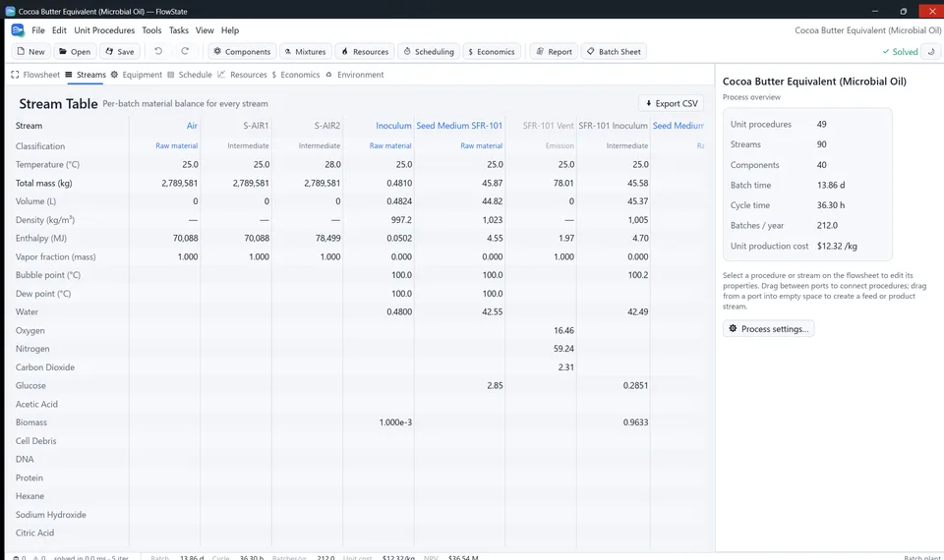Image resolution: width=944 pixels, height=560 pixels.
Task: Click the Biomass row label
Action: point(31,422)
